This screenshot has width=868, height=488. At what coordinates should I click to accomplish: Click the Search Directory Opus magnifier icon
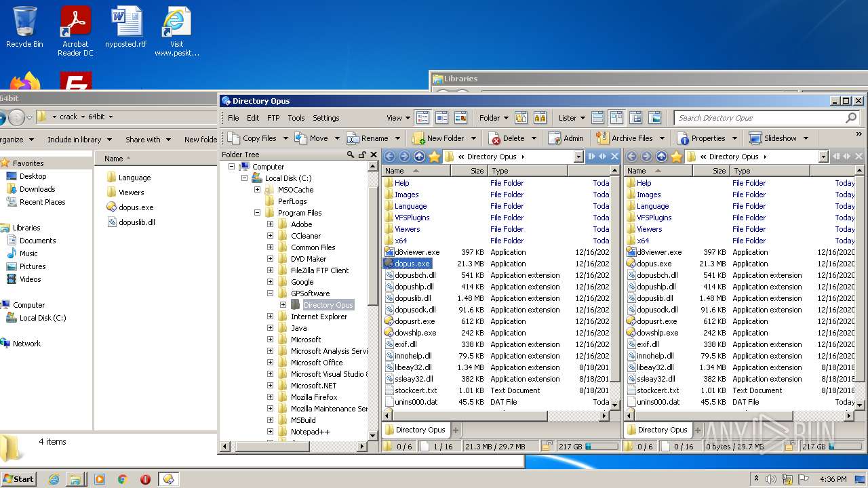tap(851, 118)
